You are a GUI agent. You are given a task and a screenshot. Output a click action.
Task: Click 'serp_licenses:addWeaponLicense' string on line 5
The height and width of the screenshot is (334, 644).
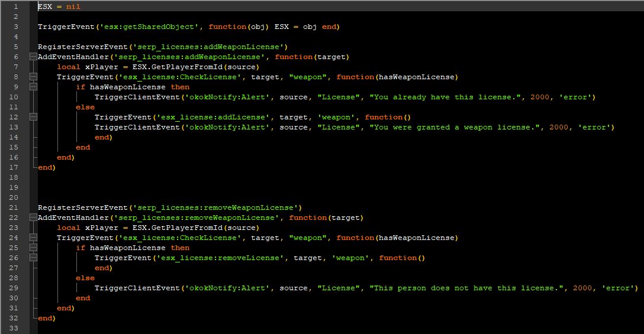(x=208, y=47)
